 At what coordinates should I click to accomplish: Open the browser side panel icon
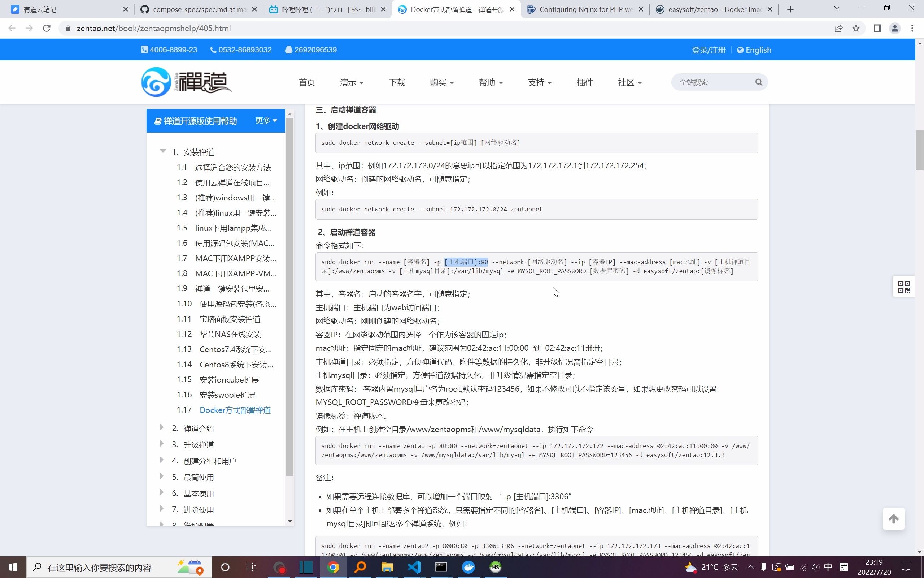point(877,28)
